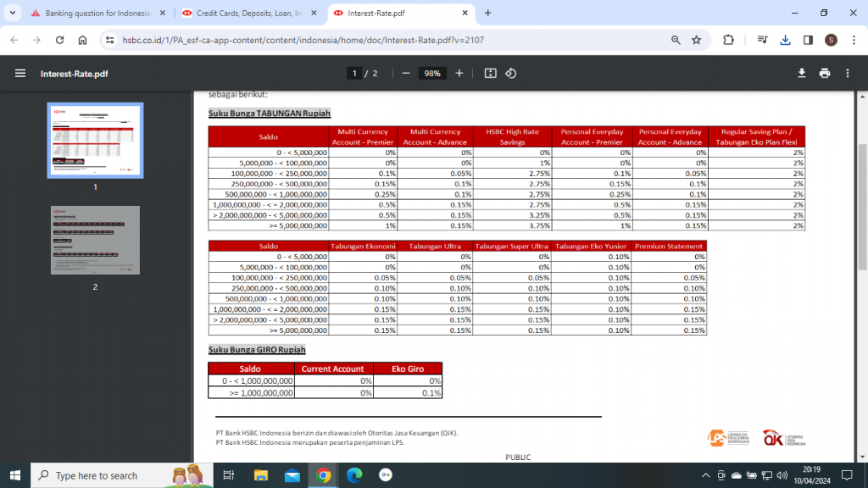Toggle the Chrome side panel
This screenshot has width=868, height=488.
coord(808,40)
